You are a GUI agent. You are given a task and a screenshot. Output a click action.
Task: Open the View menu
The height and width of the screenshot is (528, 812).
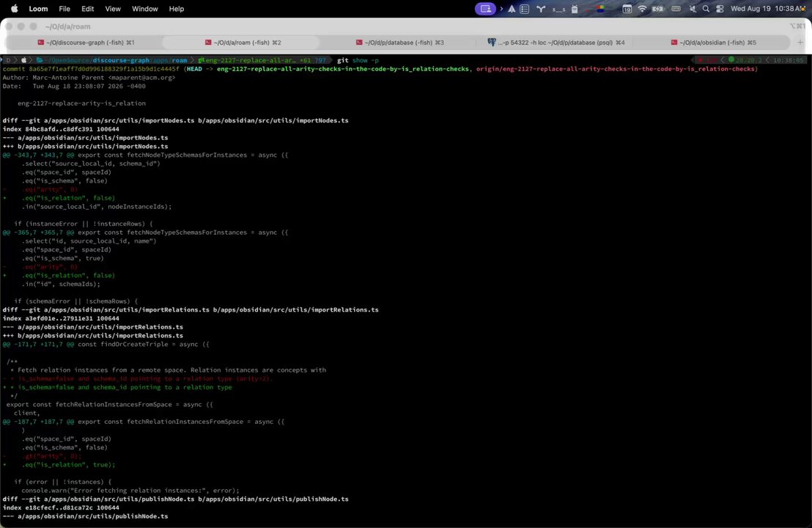[112, 9]
